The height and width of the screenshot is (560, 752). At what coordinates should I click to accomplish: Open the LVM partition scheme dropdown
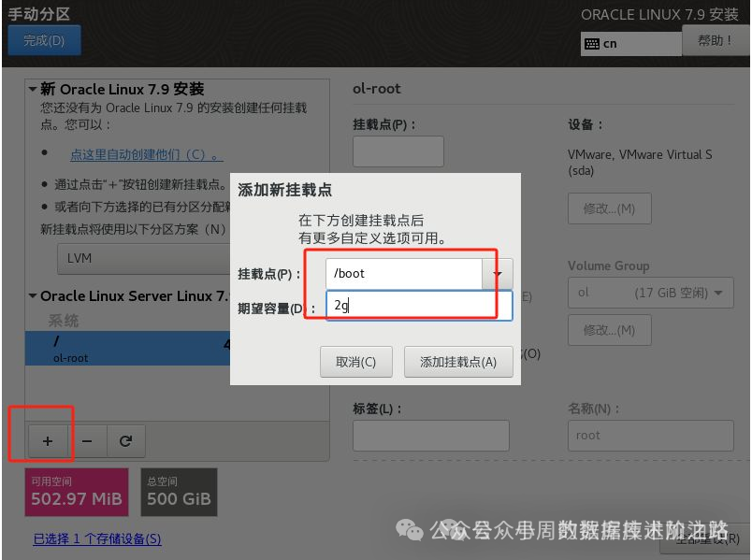(x=144, y=259)
